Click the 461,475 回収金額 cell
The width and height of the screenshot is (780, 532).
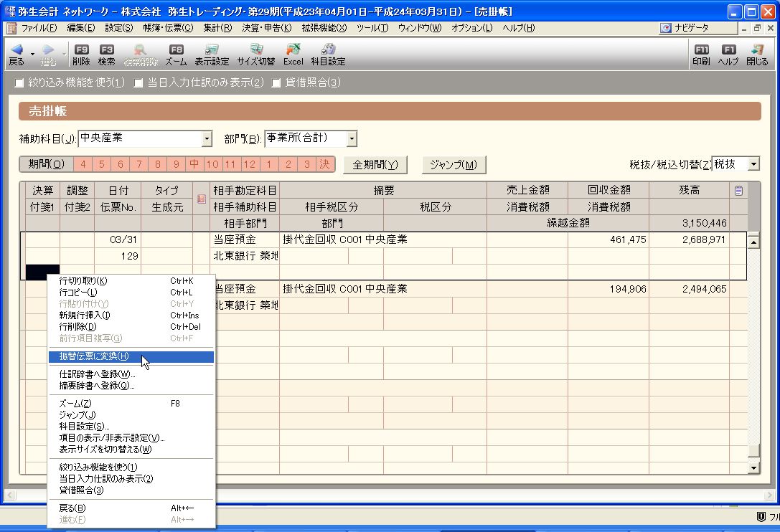(x=609, y=239)
